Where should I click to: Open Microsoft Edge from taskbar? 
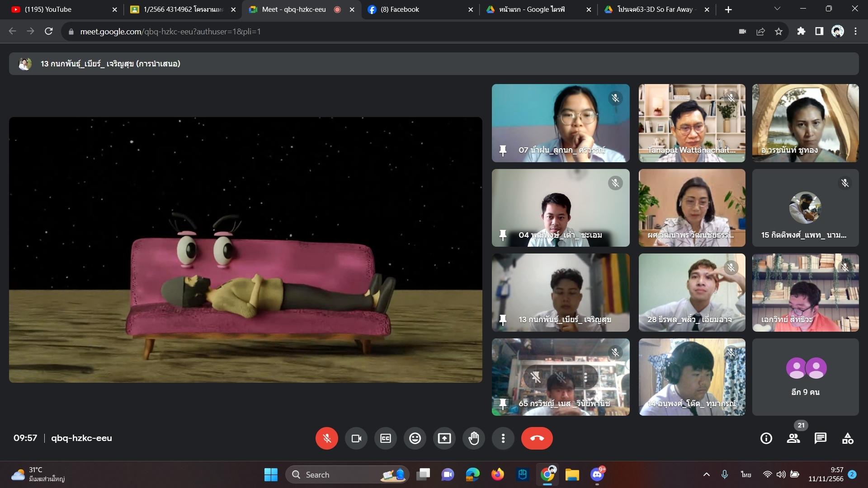pos(472,474)
